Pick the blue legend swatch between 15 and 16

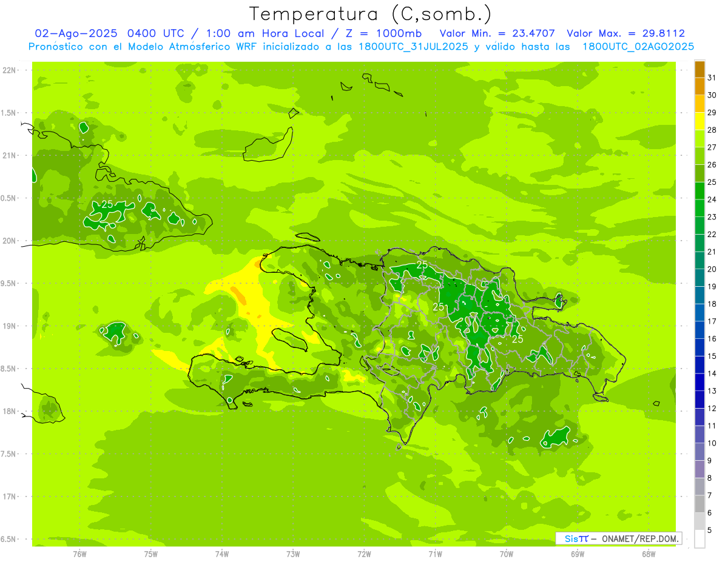699,347
